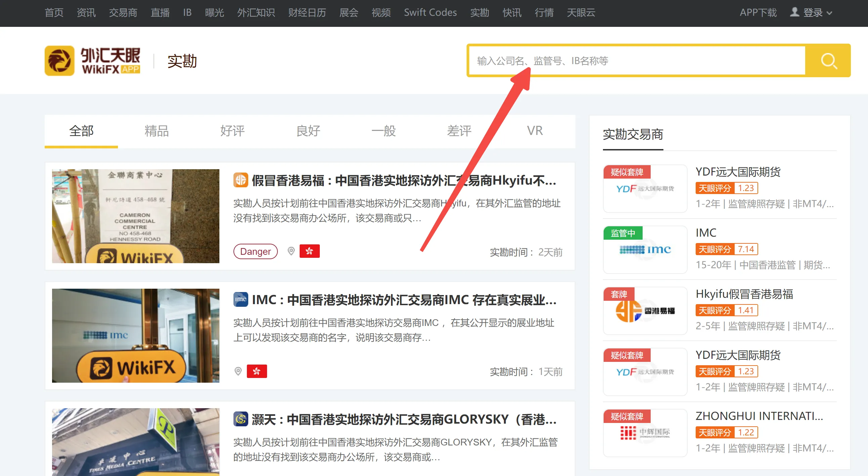Go to 首页 in top navigation
The image size is (868, 476).
54,12
